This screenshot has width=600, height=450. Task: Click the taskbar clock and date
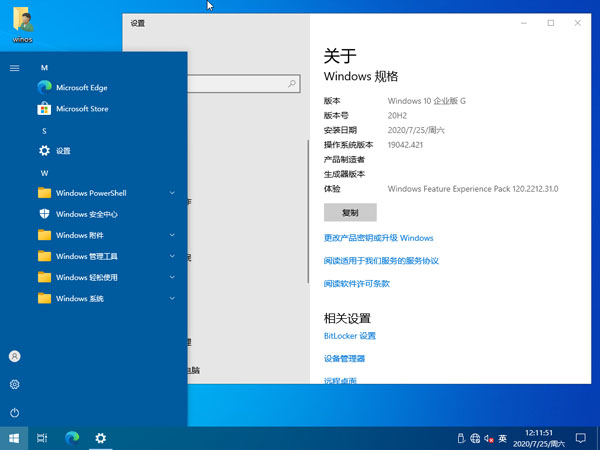539,439
